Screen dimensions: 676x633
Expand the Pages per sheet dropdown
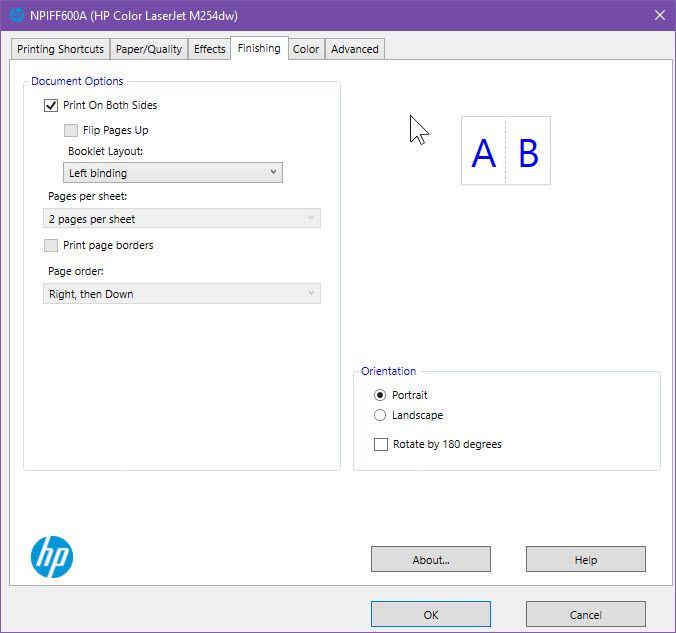click(182, 219)
